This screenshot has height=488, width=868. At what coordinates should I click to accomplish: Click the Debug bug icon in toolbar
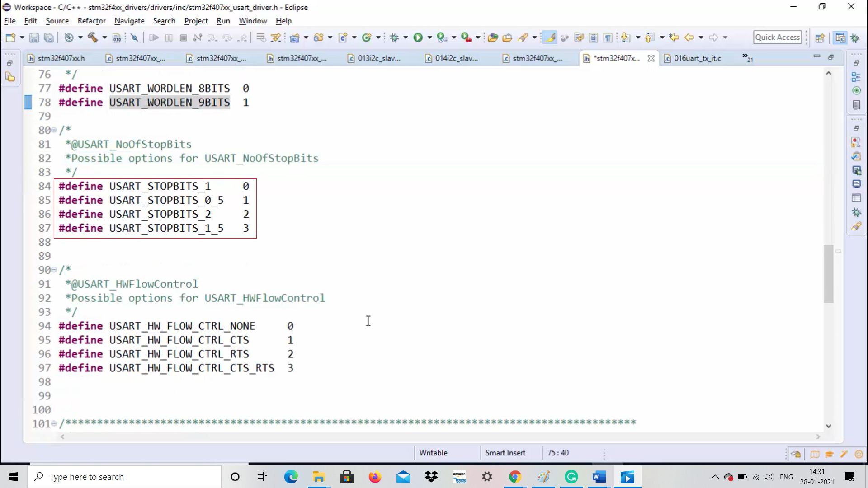tap(394, 38)
